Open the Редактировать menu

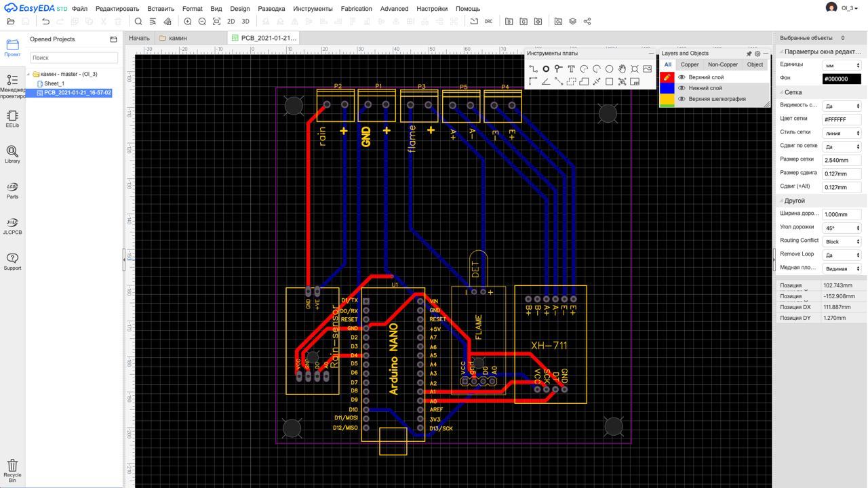click(117, 9)
